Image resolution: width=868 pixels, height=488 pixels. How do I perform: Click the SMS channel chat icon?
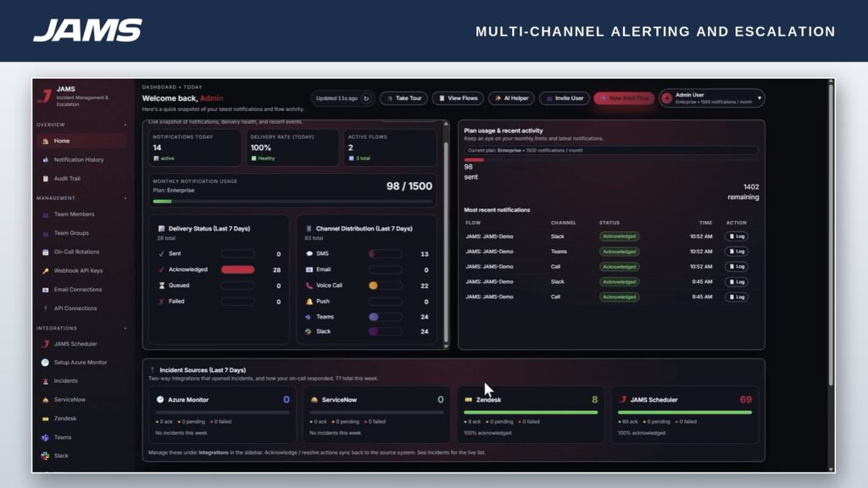click(309, 254)
